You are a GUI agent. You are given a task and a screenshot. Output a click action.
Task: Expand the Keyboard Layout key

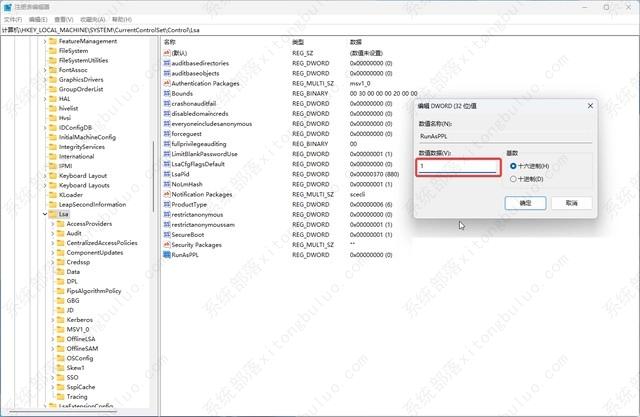pos(45,176)
